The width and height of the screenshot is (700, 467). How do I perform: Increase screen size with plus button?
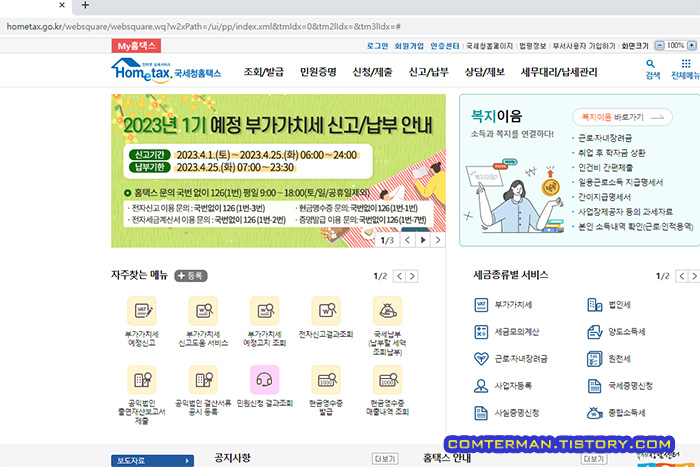(x=692, y=46)
